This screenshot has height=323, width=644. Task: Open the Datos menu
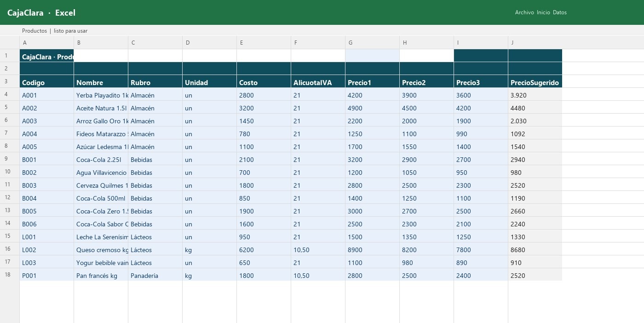click(x=560, y=12)
